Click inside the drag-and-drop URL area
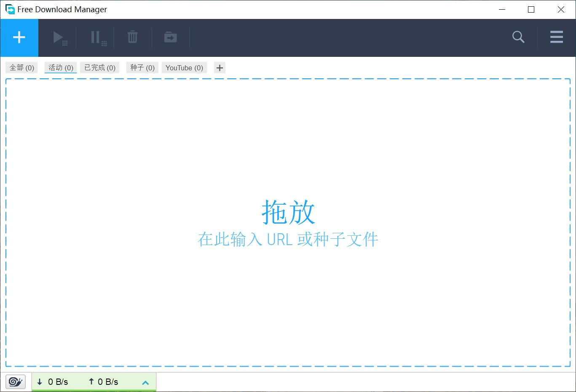The image size is (576, 392). 288,223
